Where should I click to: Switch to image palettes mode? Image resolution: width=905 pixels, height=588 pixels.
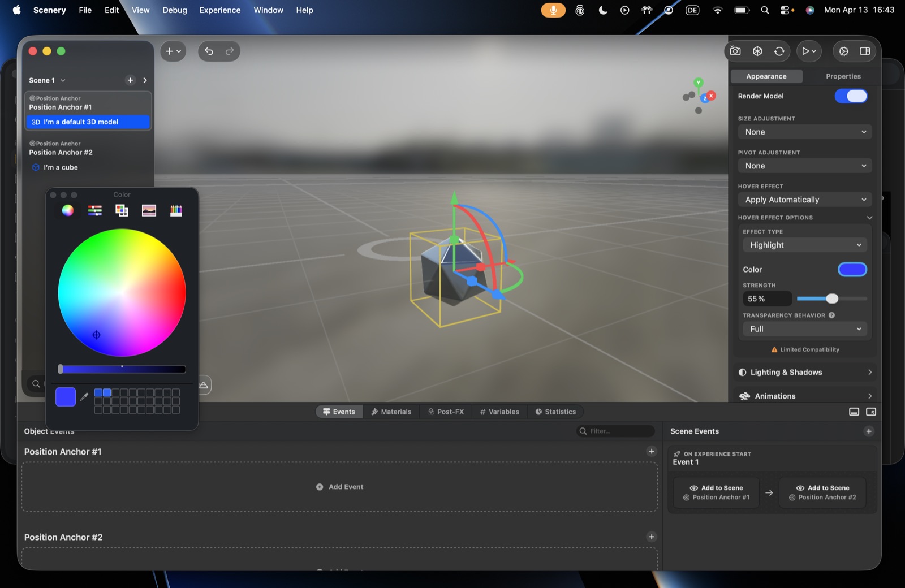click(x=149, y=210)
